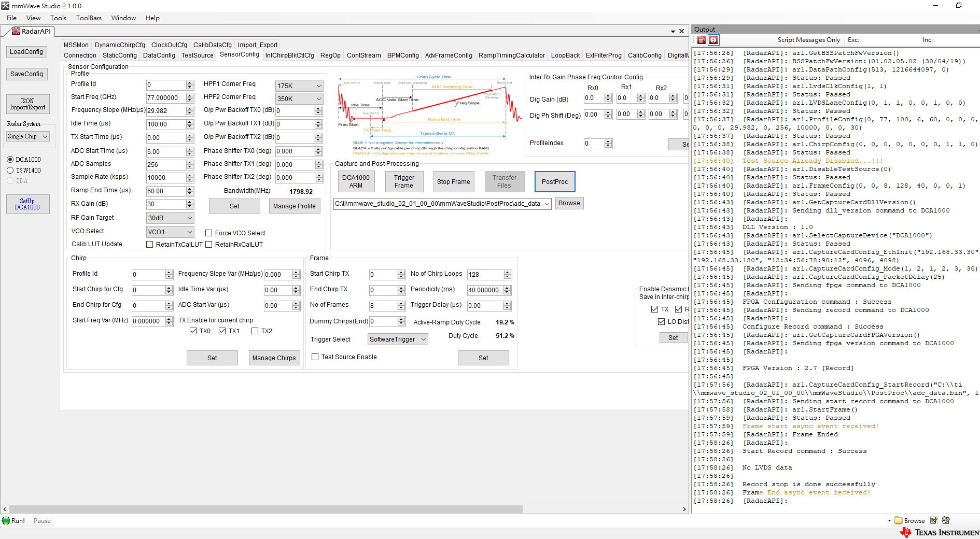980x539 pixels.
Task: Enable TX2 for current chirp
Action: (255, 331)
